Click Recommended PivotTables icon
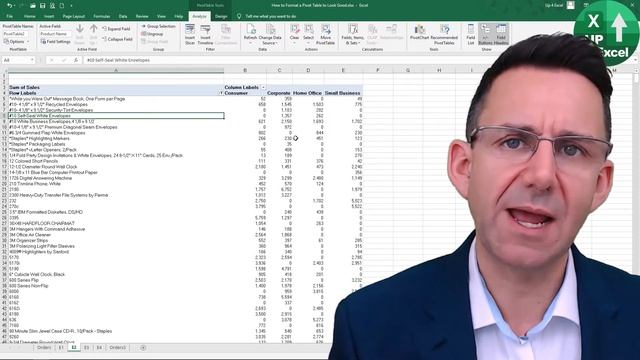Image resolution: width=640 pixels, height=360 pixels. (444, 35)
